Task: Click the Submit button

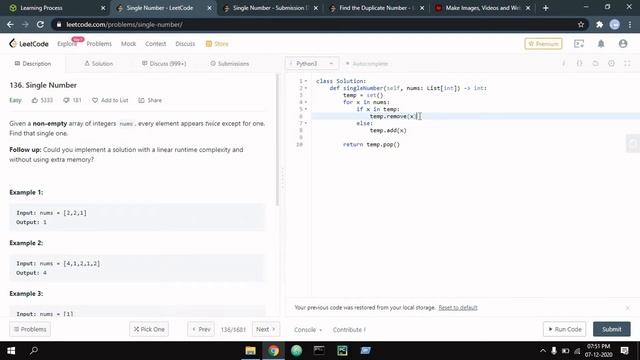Action: (611, 329)
